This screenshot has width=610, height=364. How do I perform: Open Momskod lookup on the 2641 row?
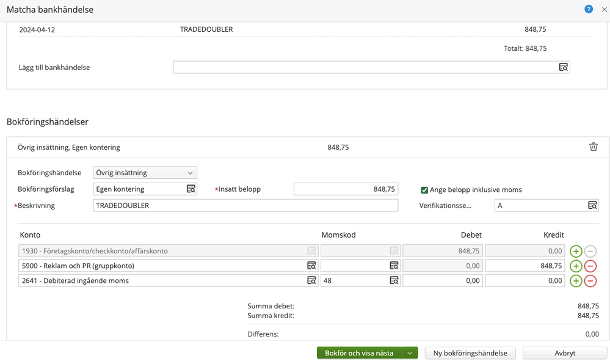tap(394, 281)
